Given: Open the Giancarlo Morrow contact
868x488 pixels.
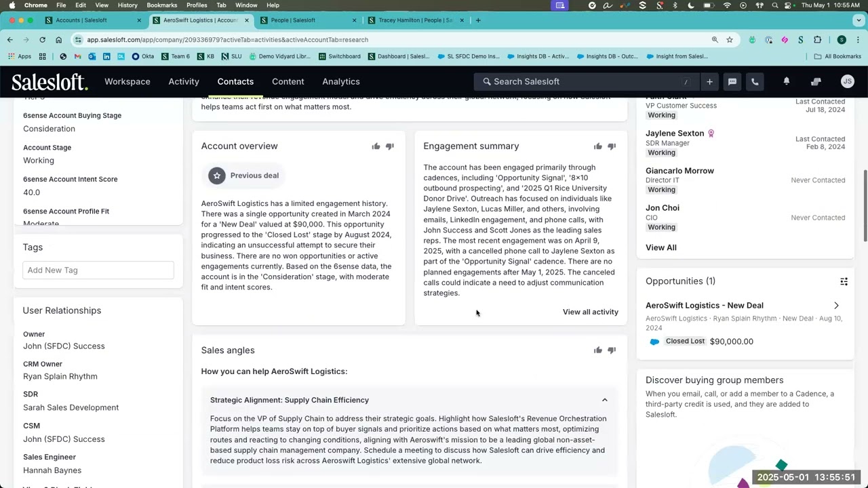Looking at the screenshot, I should coord(679,171).
